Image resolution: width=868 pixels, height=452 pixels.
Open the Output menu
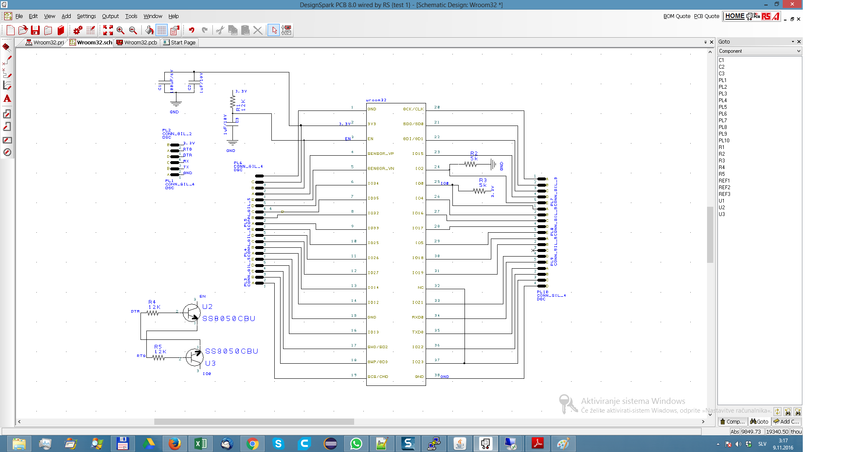coord(110,16)
